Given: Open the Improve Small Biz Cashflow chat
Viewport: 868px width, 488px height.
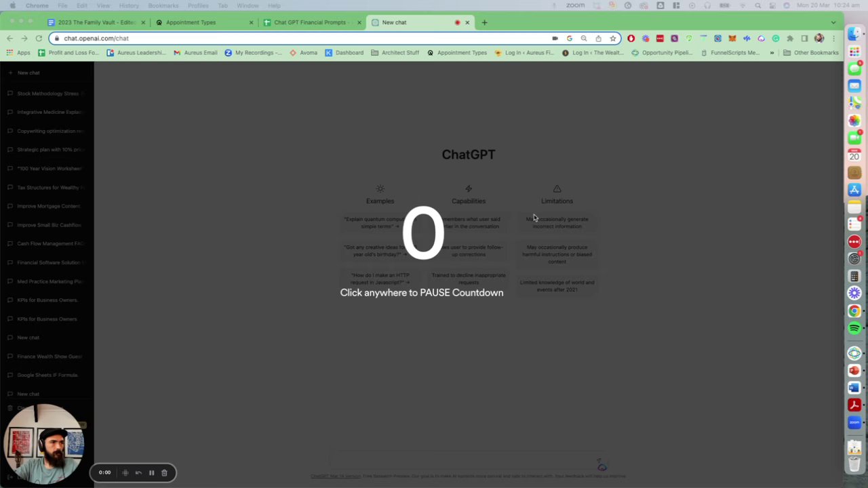Looking at the screenshot, I should click(x=47, y=225).
